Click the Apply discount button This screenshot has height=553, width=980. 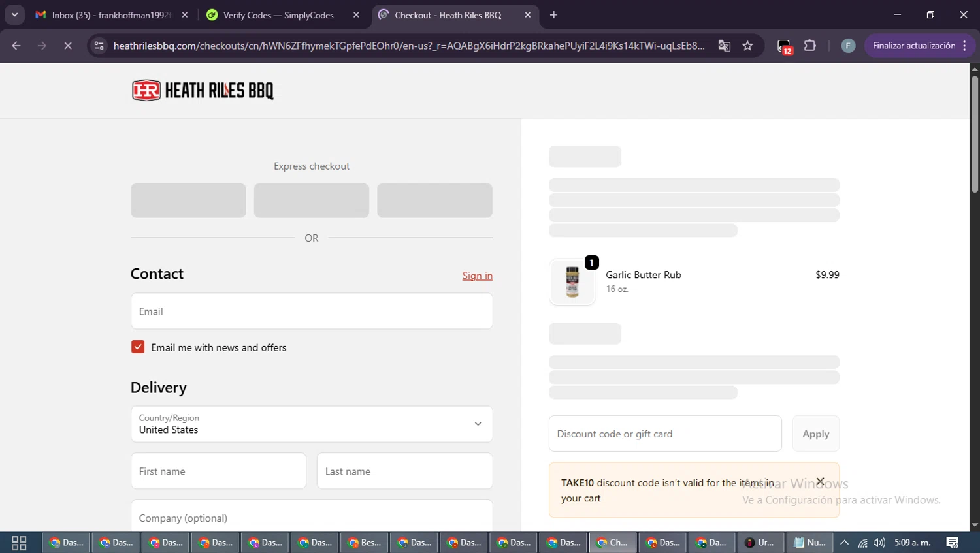point(816,434)
